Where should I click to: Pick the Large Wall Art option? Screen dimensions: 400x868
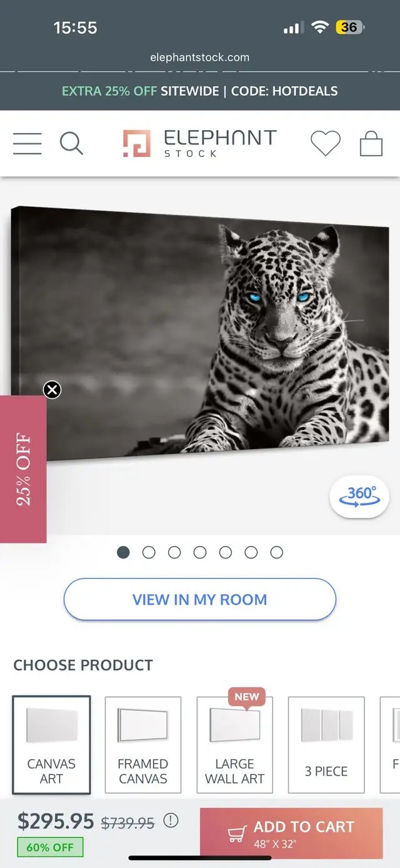click(x=234, y=745)
